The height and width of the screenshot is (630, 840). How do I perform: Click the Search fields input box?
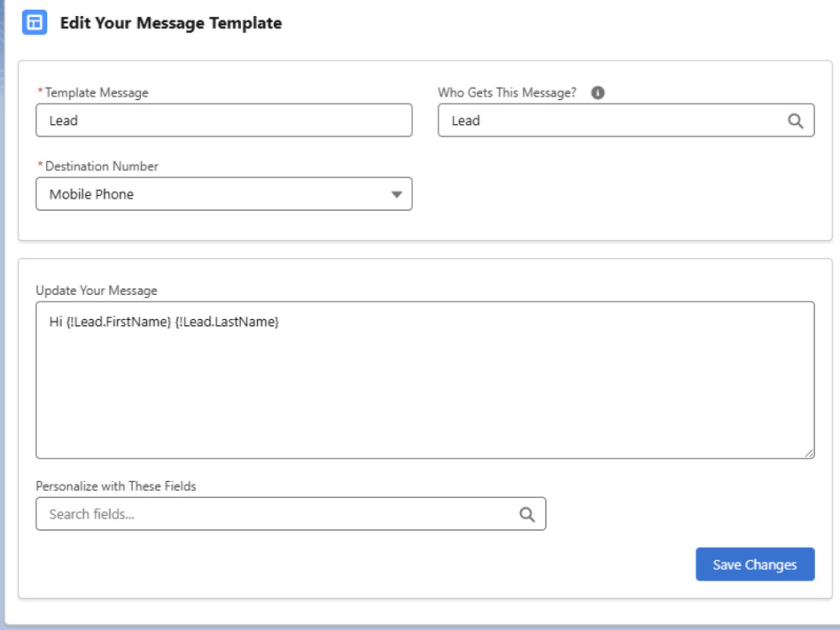pyautogui.click(x=291, y=514)
